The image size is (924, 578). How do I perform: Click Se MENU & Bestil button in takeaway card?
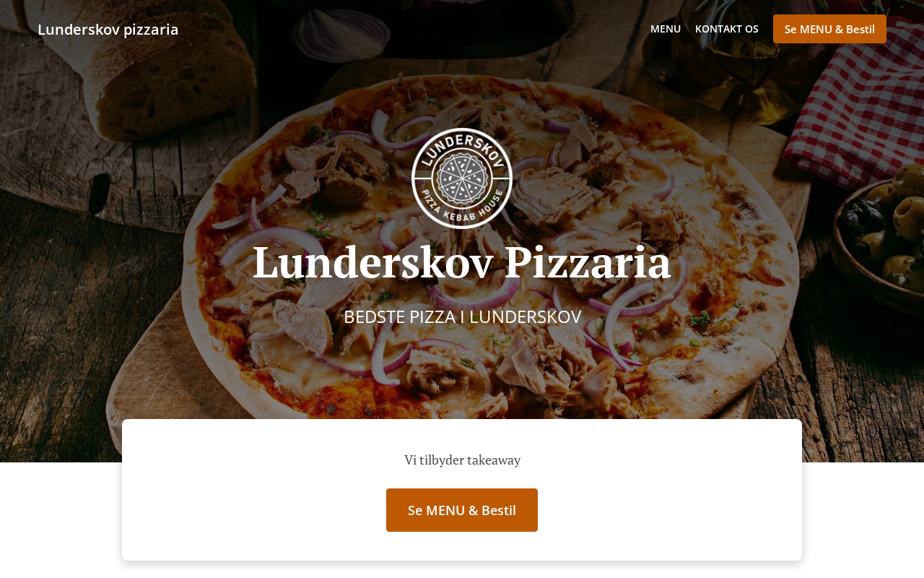pyautogui.click(x=462, y=510)
